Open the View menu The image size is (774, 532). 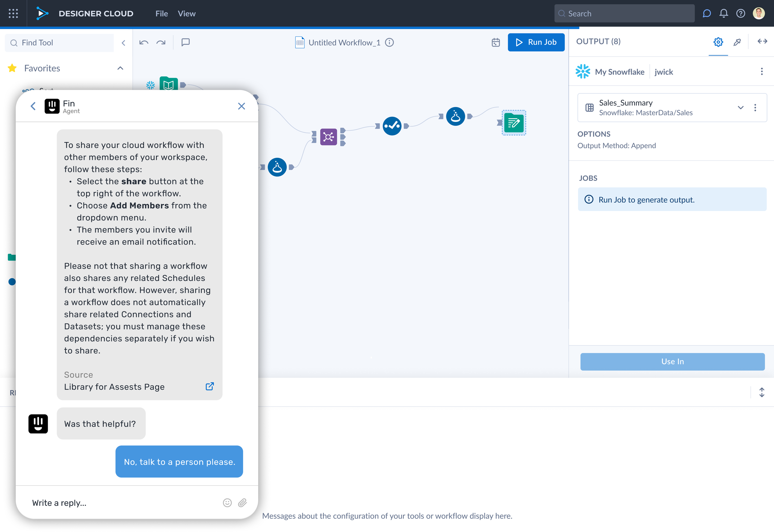[186, 14]
